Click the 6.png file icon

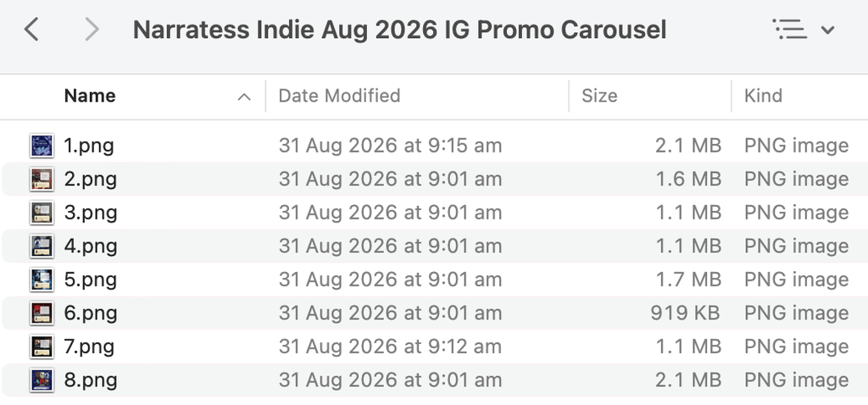click(42, 313)
